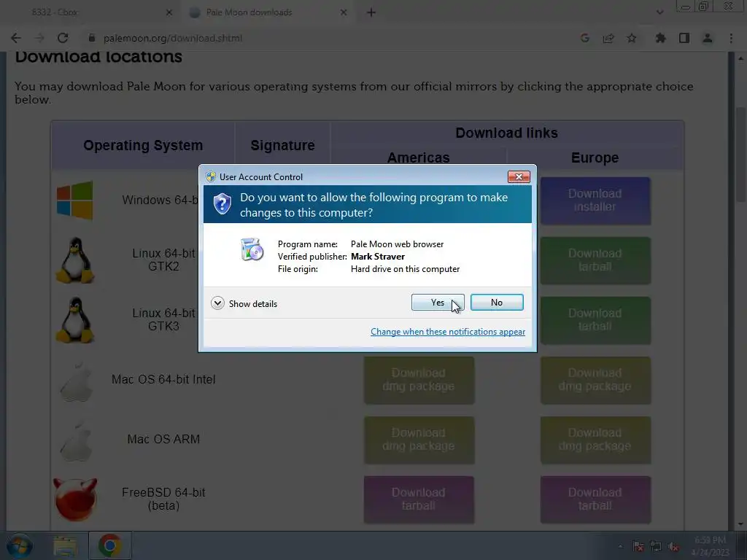This screenshot has height=560, width=747.
Task: Click Linux GTK3 Europe Download tarball
Action: [x=595, y=320]
